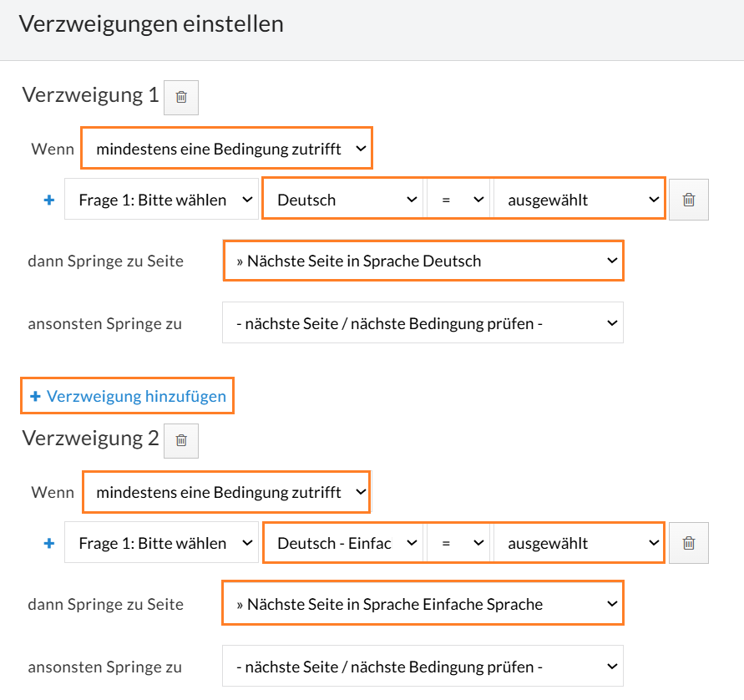
Task: Remove the Deutsch condition row via trash icon
Action: [689, 200]
